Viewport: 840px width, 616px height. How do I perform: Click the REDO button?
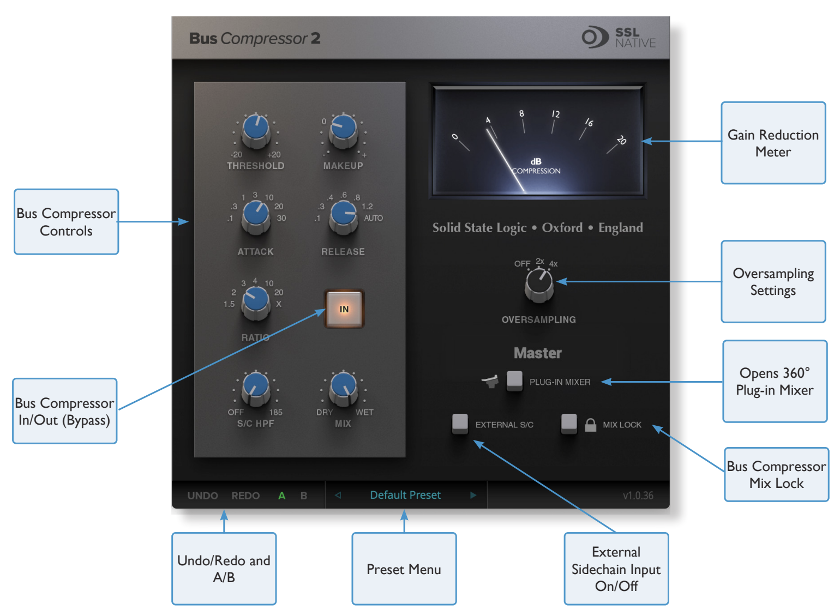[x=245, y=496]
